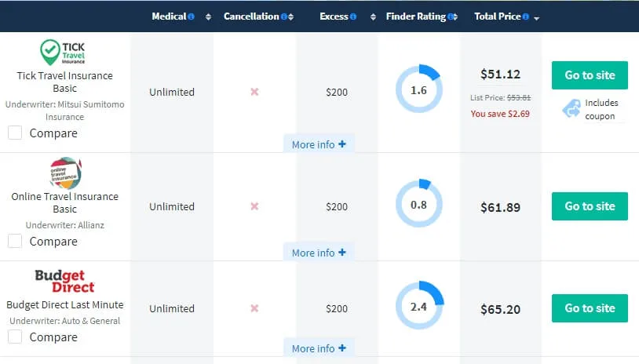Expand More info for Tick Travel Insurance
639x364 pixels.
[319, 144]
